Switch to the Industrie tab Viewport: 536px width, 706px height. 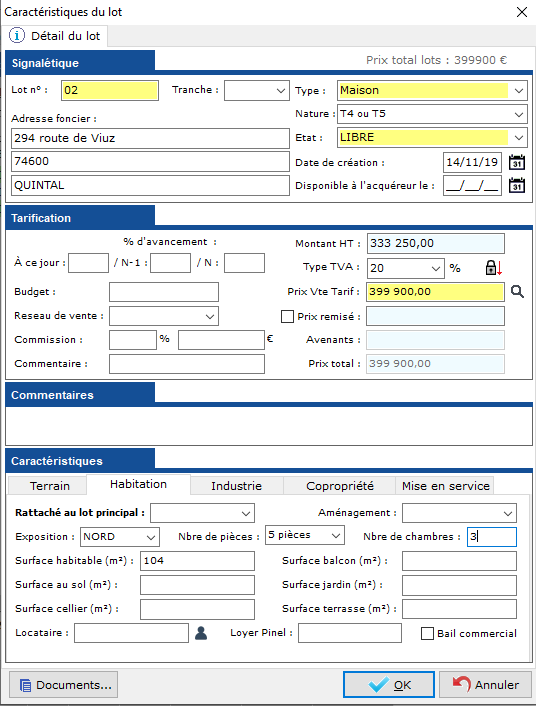pyautogui.click(x=236, y=486)
